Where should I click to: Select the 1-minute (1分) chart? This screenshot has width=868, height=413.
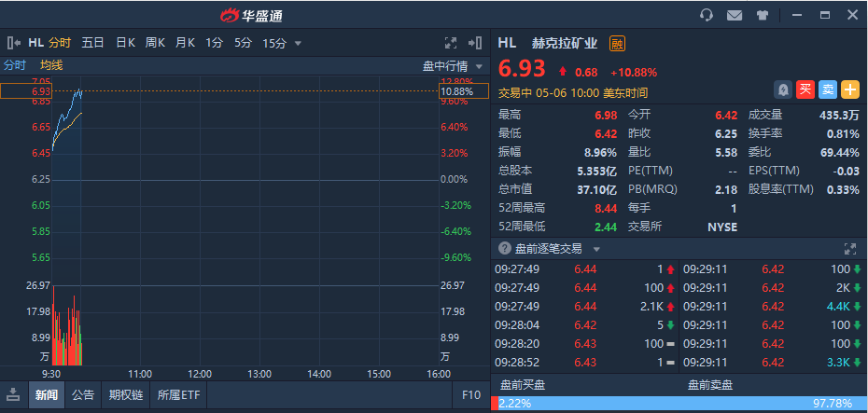(214, 43)
